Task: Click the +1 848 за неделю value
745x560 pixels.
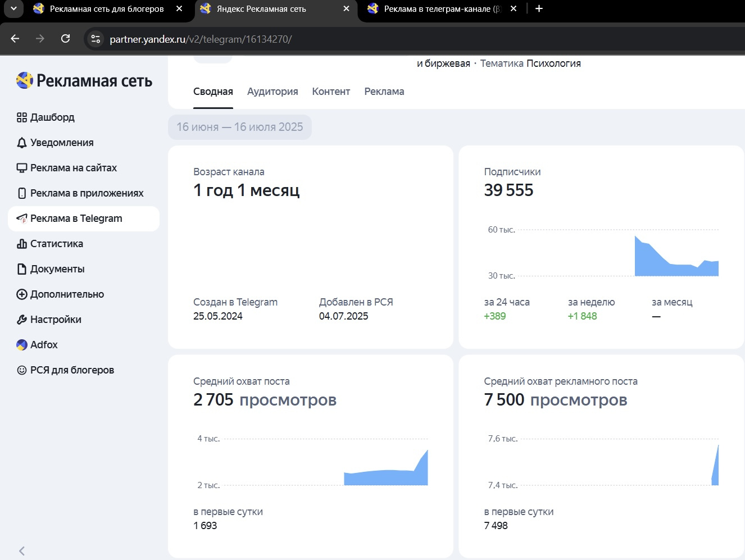Action: point(582,316)
